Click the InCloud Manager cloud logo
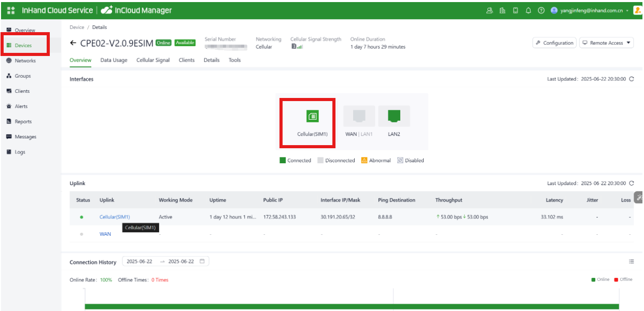 tap(107, 10)
